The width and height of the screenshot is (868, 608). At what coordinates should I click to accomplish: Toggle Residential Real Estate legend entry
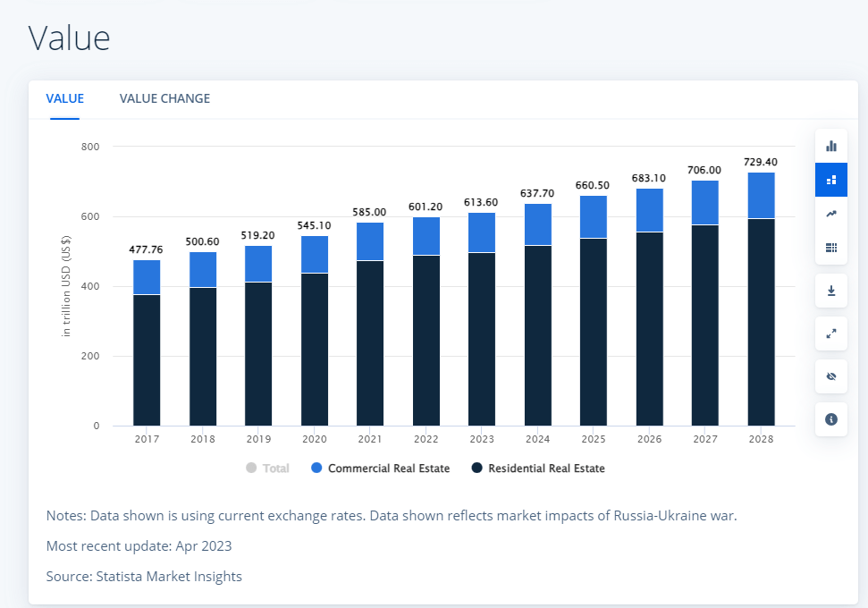point(545,469)
